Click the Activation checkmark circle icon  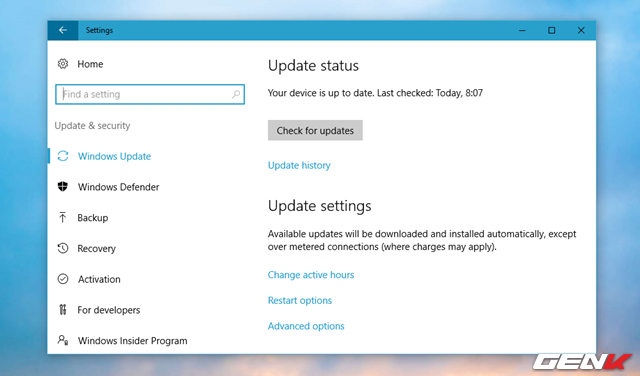coord(63,279)
